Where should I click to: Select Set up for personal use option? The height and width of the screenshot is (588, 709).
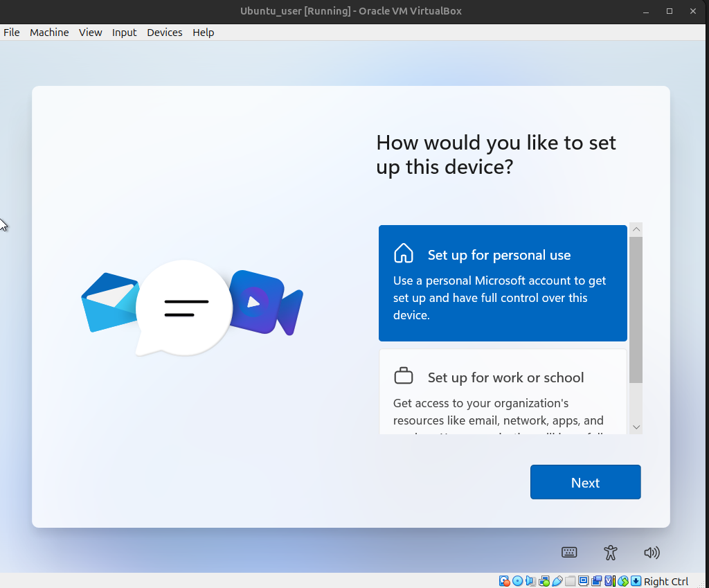503,283
